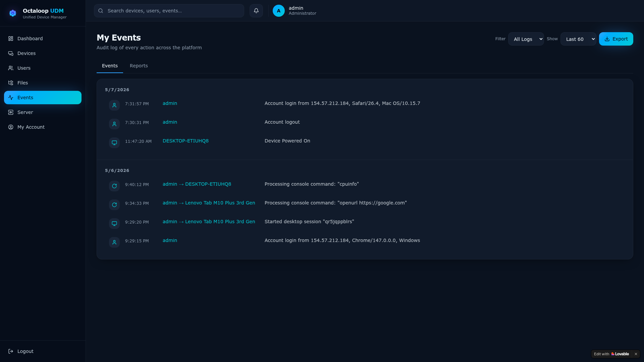Focus the search devices, users, events field
Screen dimensions: 644x362
pyautogui.click(x=169, y=11)
